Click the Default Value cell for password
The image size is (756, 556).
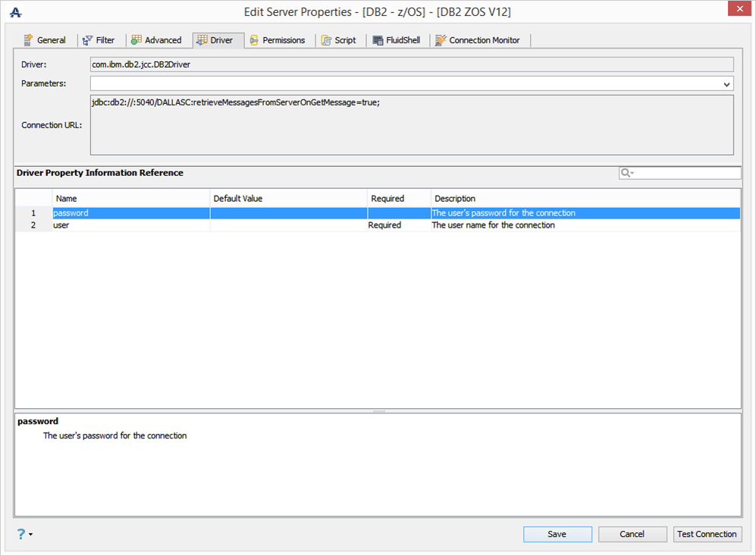coord(288,213)
